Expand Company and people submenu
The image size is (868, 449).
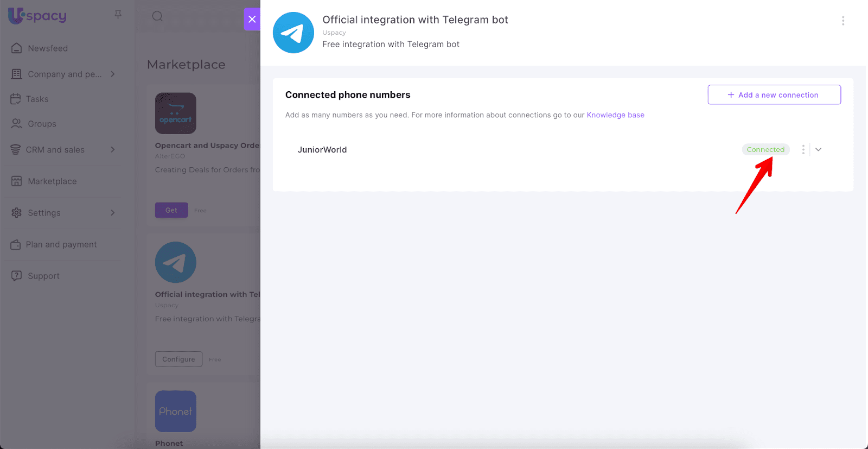113,74
